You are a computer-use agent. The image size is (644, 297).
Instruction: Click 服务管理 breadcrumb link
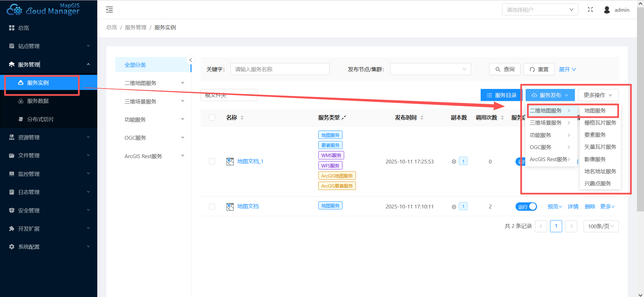point(136,28)
